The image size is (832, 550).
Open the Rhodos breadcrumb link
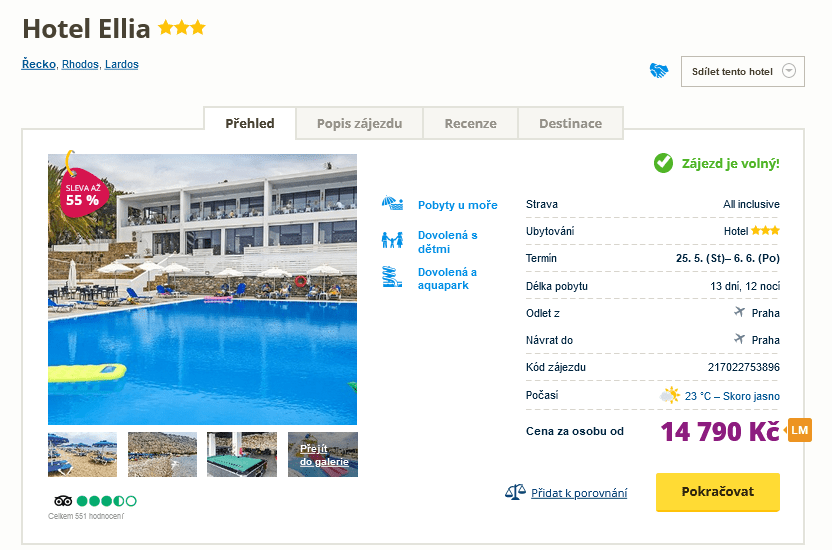point(80,64)
